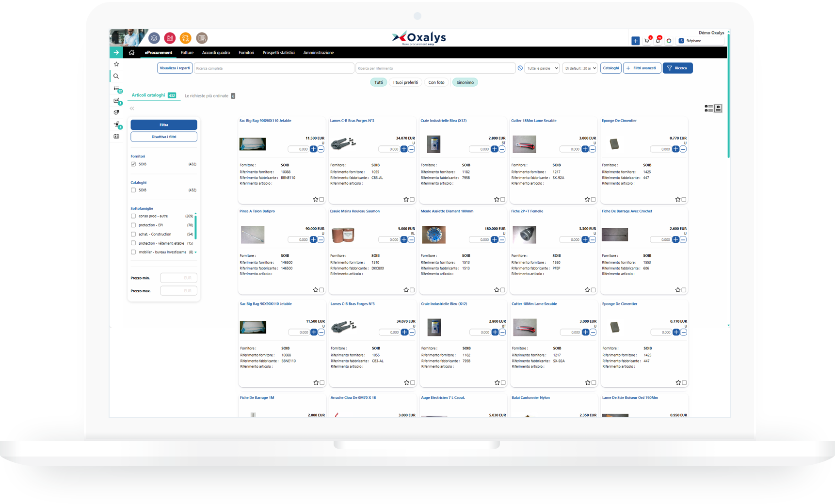Open the Di default : 30 sorting dropdown
Viewport: 835px width, 504px height.
(x=580, y=68)
